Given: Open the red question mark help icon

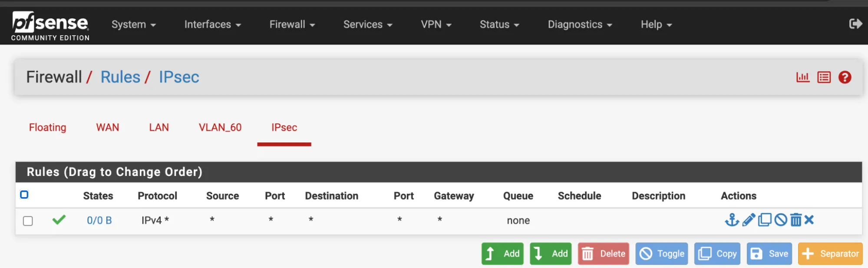Looking at the screenshot, I should [845, 77].
